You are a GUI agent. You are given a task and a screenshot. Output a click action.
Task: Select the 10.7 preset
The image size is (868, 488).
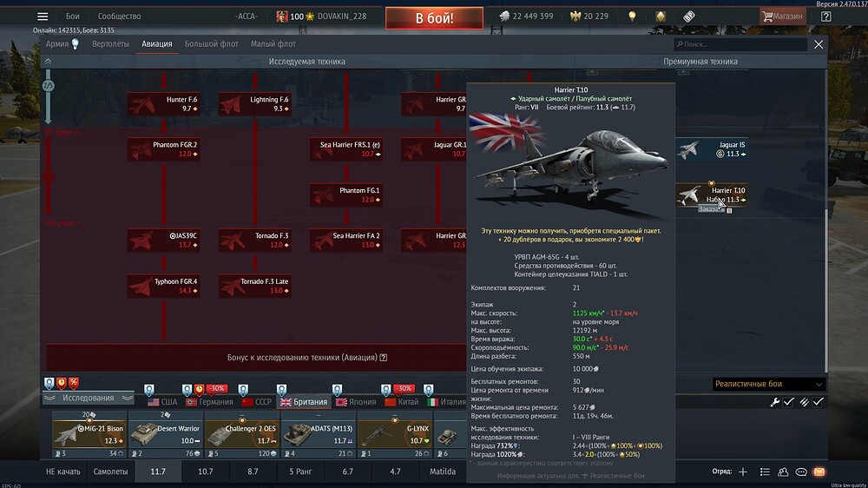coord(206,472)
